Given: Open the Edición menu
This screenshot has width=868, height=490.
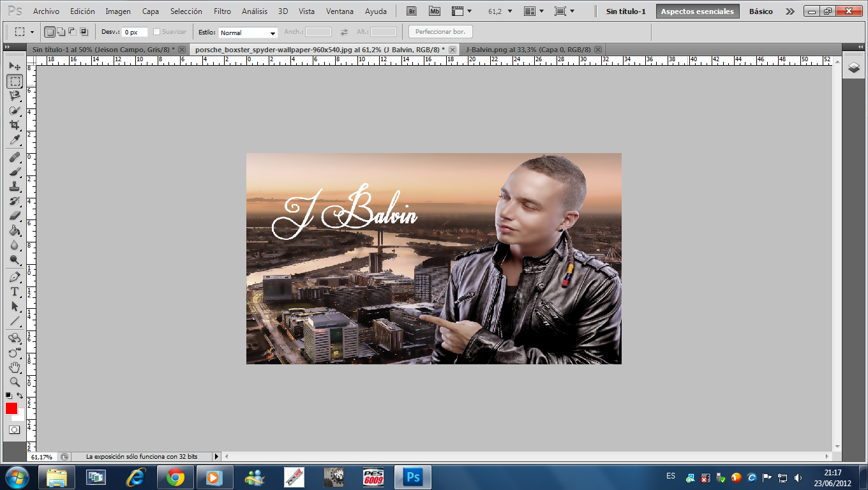Looking at the screenshot, I should [82, 11].
